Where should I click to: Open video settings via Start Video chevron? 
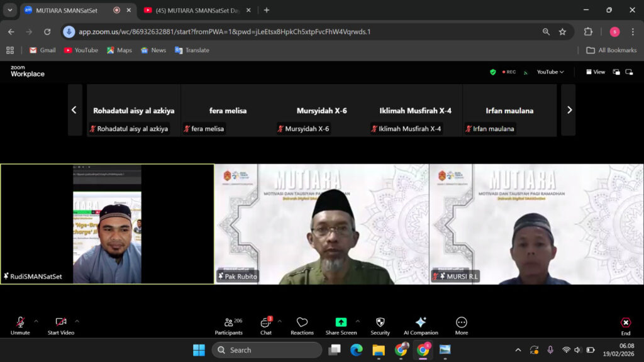77,321
